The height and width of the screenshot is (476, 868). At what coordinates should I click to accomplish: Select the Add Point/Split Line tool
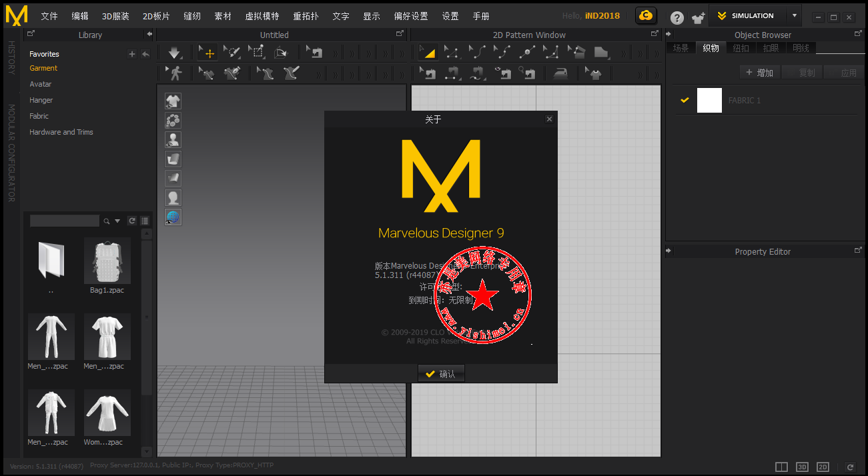(526, 53)
